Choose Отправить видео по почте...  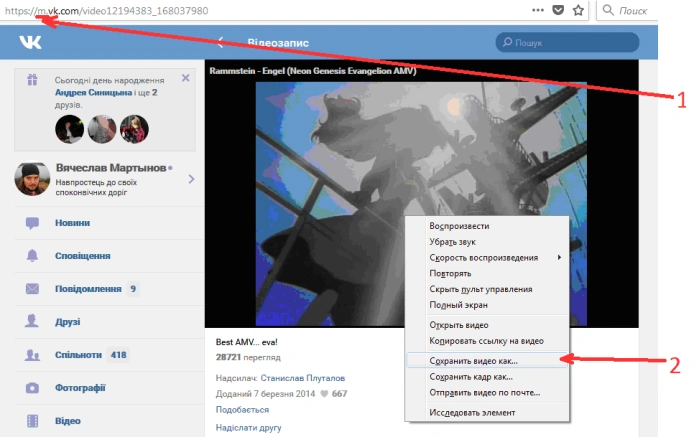coord(487,393)
